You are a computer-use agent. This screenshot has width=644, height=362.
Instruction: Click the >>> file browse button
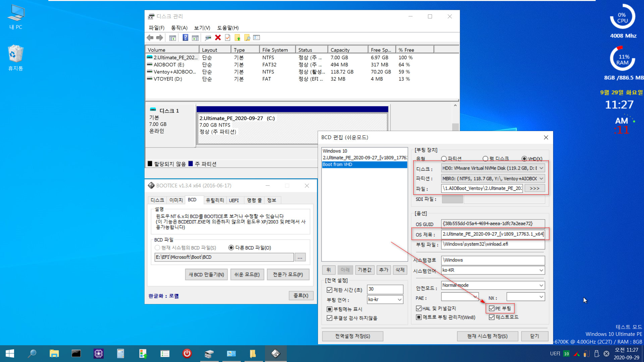click(534, 188)
